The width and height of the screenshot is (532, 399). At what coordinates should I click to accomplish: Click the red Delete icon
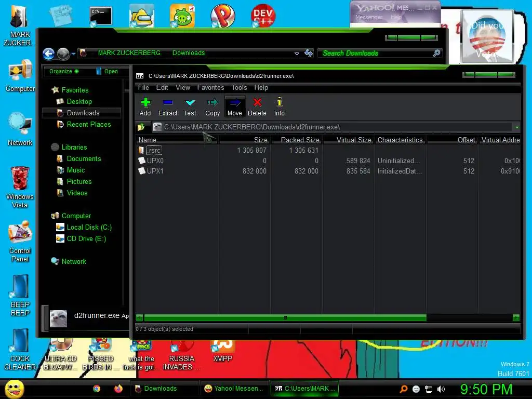(257, 107)
